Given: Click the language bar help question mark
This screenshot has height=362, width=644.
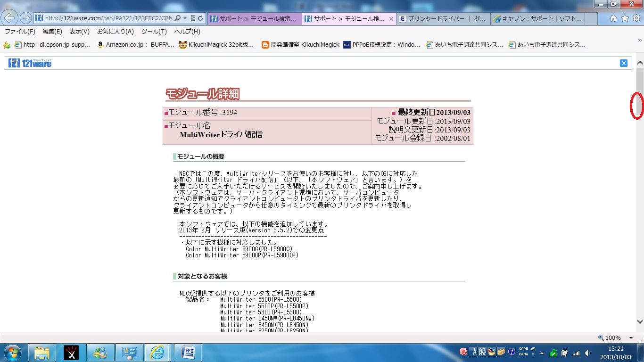Looking at the screenshot, I should coord(512,352).
